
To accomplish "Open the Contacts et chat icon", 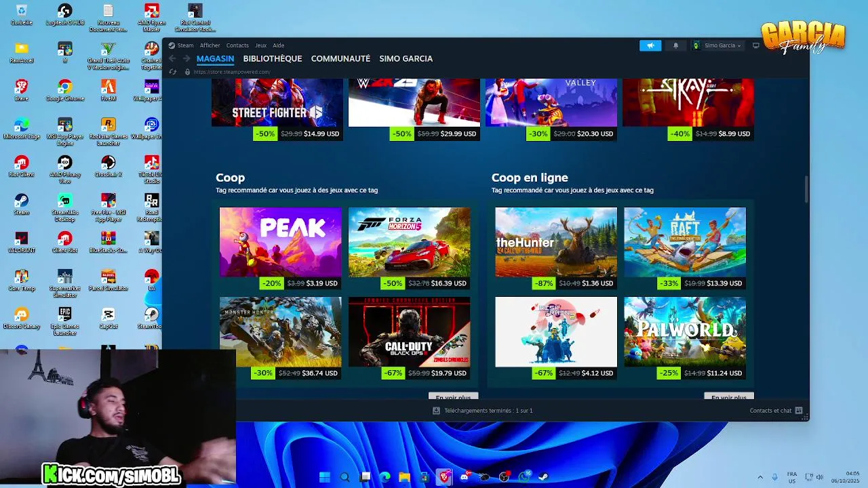I will point(799,411).
